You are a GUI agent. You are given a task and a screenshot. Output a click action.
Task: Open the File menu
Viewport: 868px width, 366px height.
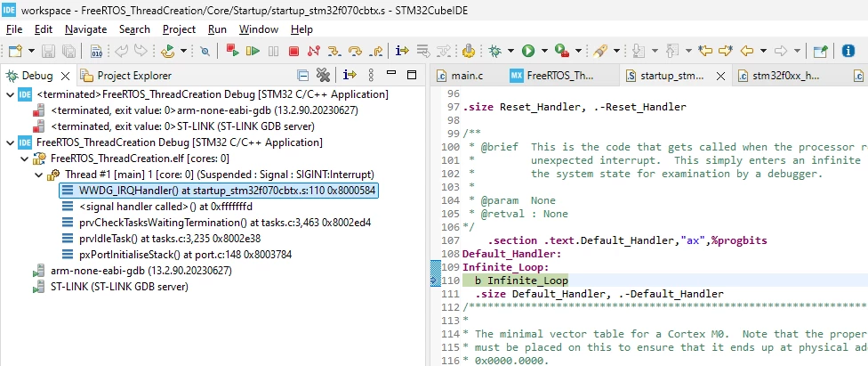[x=14, y=29]
